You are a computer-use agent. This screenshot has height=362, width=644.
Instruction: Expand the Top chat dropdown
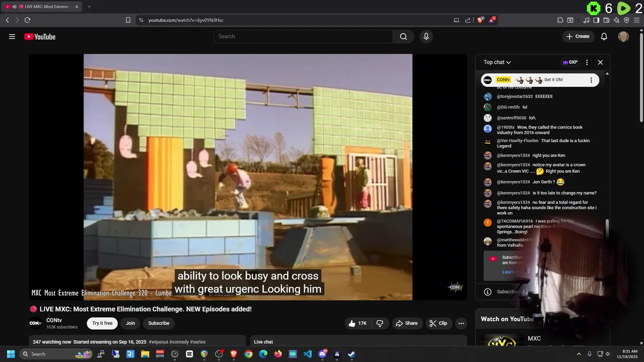pyautogui.click(x=497, y=62)
